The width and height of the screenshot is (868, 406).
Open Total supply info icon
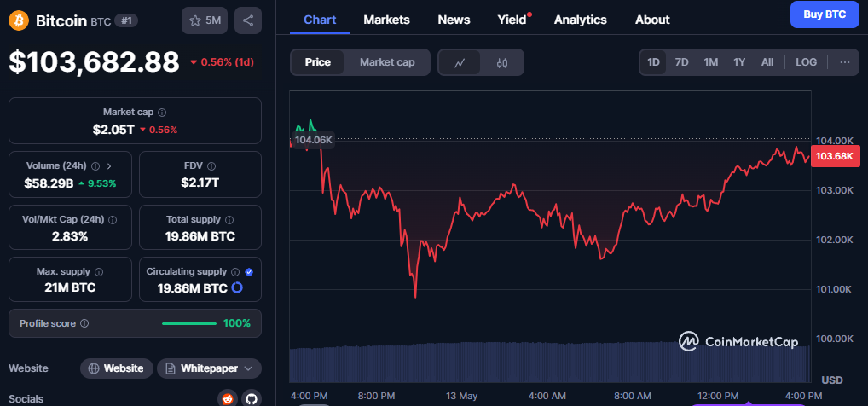pyautogui.click(x=229, y=220)
